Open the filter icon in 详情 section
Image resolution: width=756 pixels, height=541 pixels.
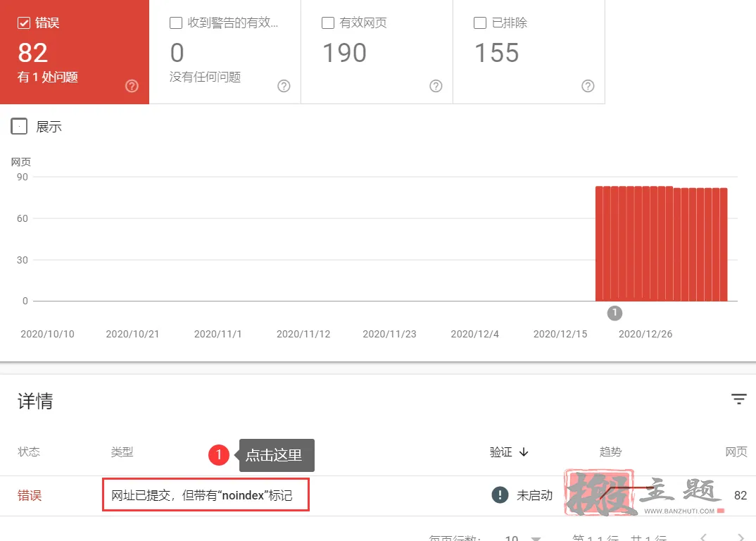[x=738, y=399]
